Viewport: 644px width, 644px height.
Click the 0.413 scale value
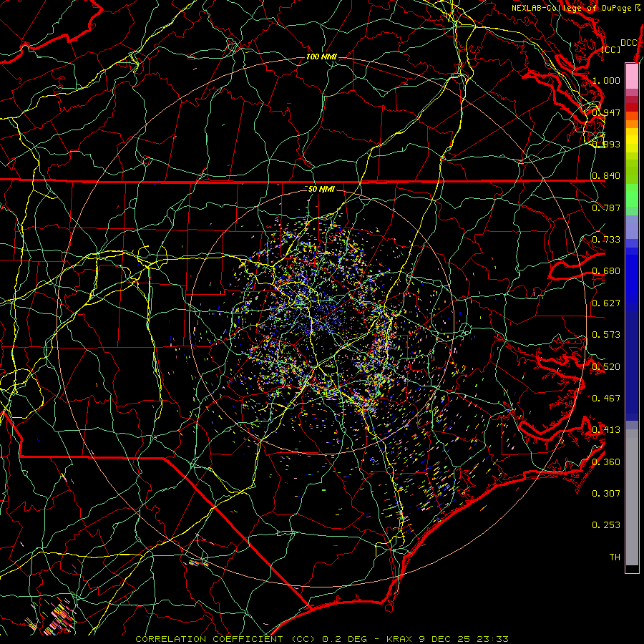click(x=606, y=430)
